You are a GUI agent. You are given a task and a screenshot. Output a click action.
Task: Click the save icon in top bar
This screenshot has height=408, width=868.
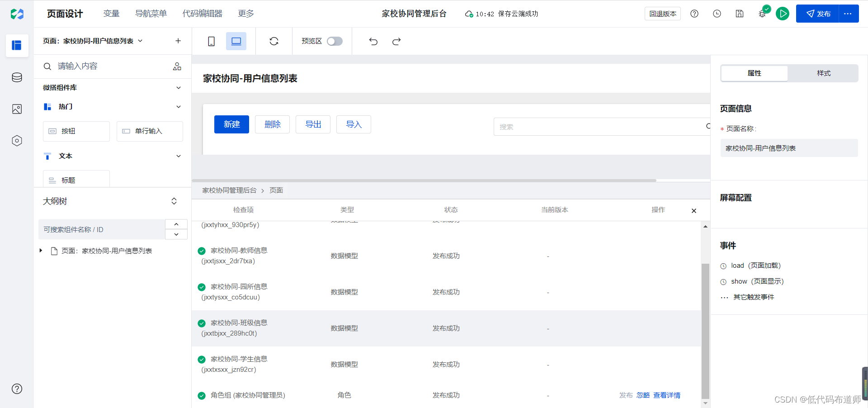pyautogui.click(x=740, y=14)
